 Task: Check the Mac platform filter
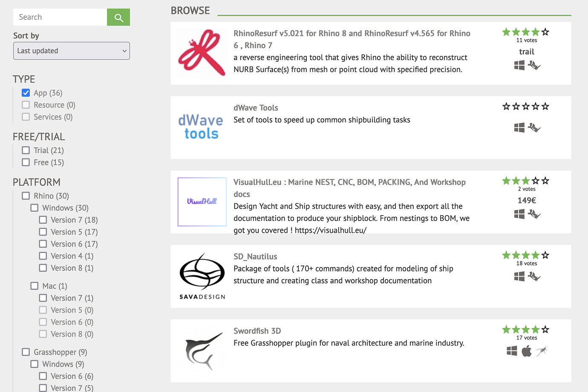click(34, 285)
